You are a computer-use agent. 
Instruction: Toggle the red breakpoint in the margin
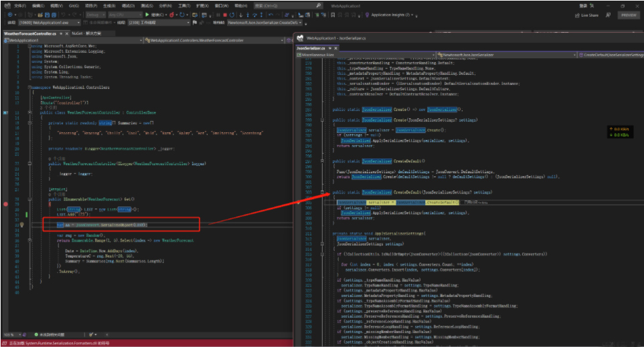pos(6,203)
